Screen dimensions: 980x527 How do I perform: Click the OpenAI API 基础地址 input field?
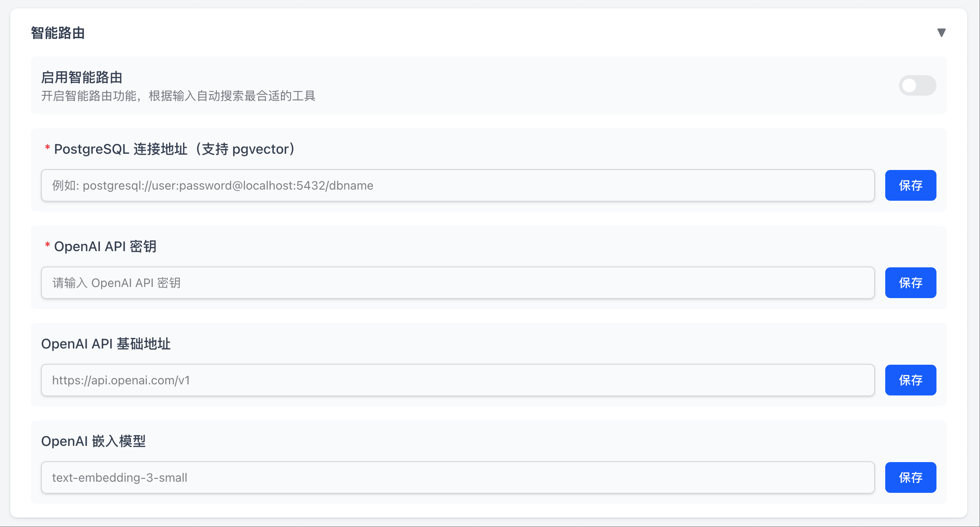click(458, 380)
